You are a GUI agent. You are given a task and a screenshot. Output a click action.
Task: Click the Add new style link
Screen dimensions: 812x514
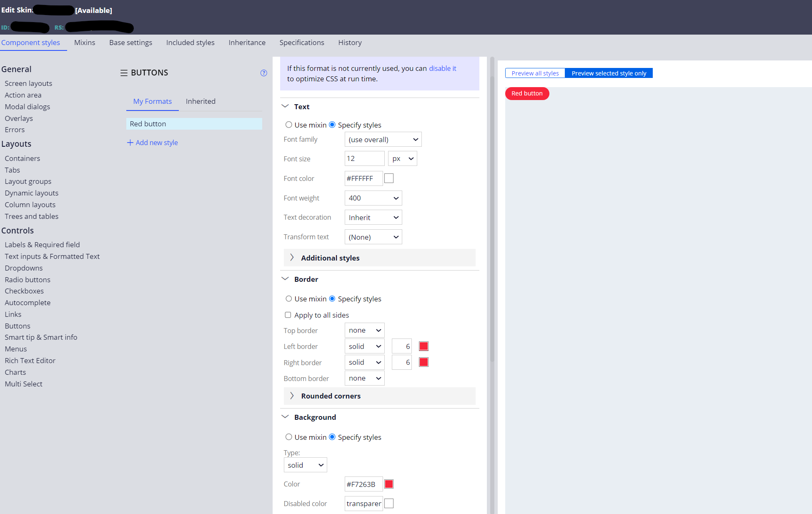tap(157, 143)
